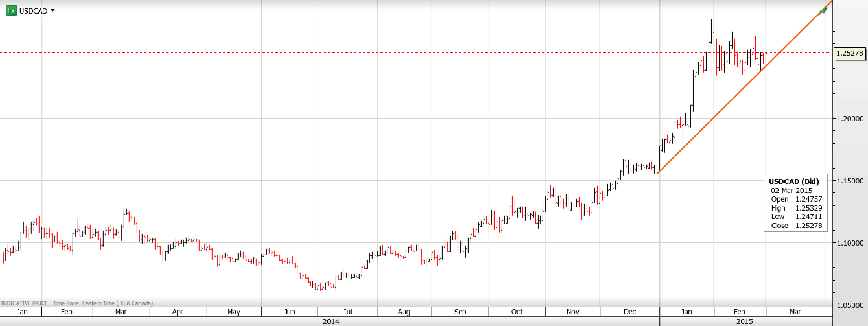The image size is (868, 326).
Task: Click the Apr month segment on time axis
Action: click(x=178, y=312)
